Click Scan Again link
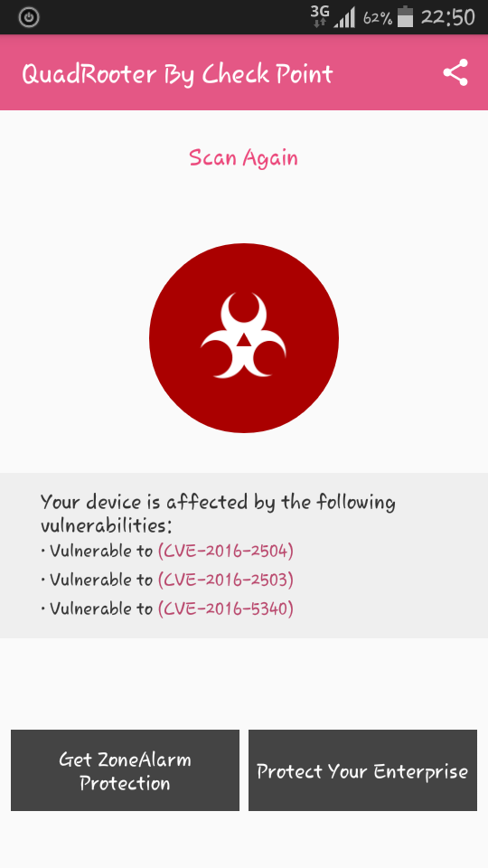Image resolution: width=488 pixels, height=868 pixels. pos(243,158)
